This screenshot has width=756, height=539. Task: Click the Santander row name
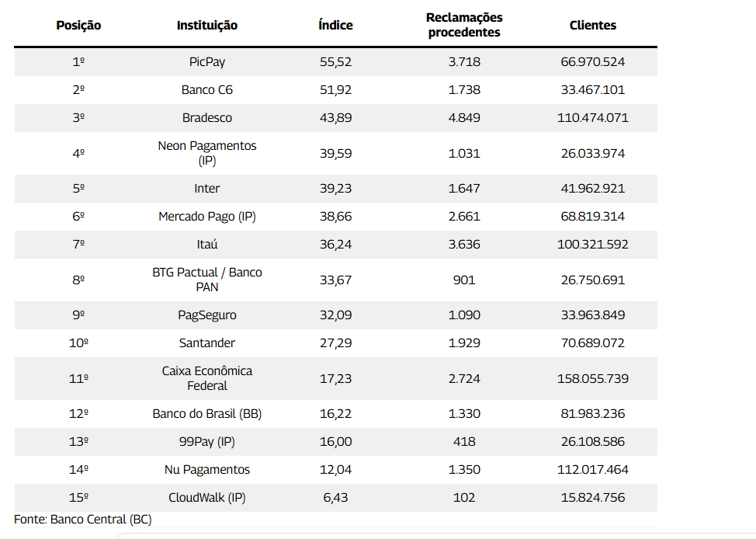tap(207, 343)
